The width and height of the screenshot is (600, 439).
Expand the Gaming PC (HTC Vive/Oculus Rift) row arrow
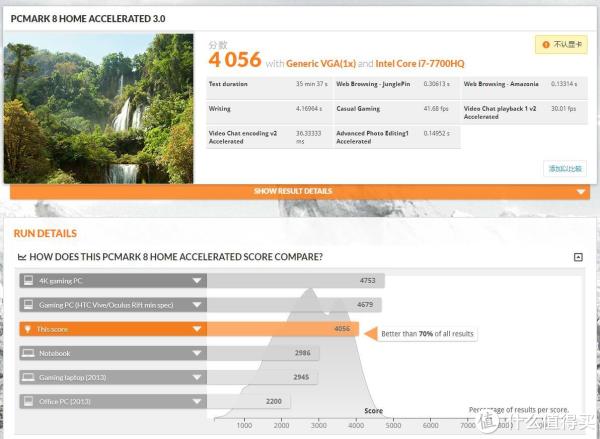[197, 305]
